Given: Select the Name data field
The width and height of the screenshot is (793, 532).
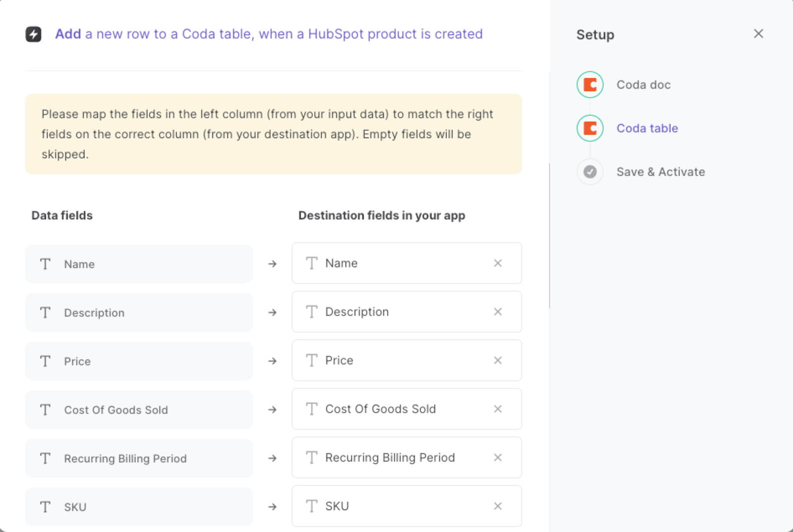Looking at the screenshot, I should [x=139, y=264].
